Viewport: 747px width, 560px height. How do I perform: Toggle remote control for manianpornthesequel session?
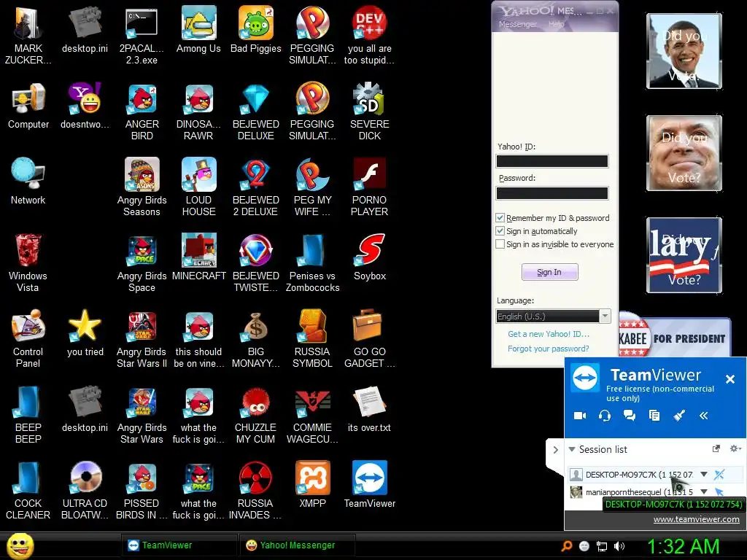(x=719, y=491)
